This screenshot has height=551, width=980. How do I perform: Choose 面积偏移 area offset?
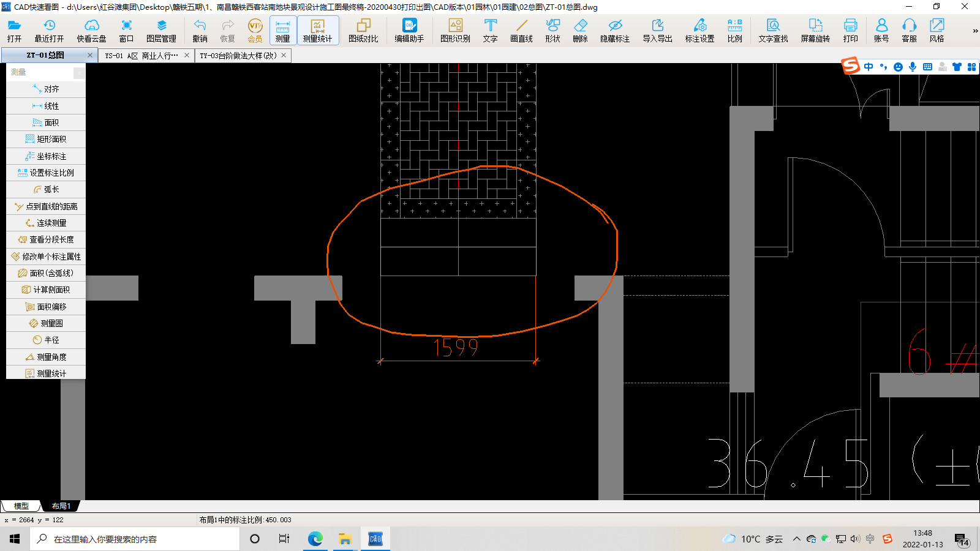point(46,307)
